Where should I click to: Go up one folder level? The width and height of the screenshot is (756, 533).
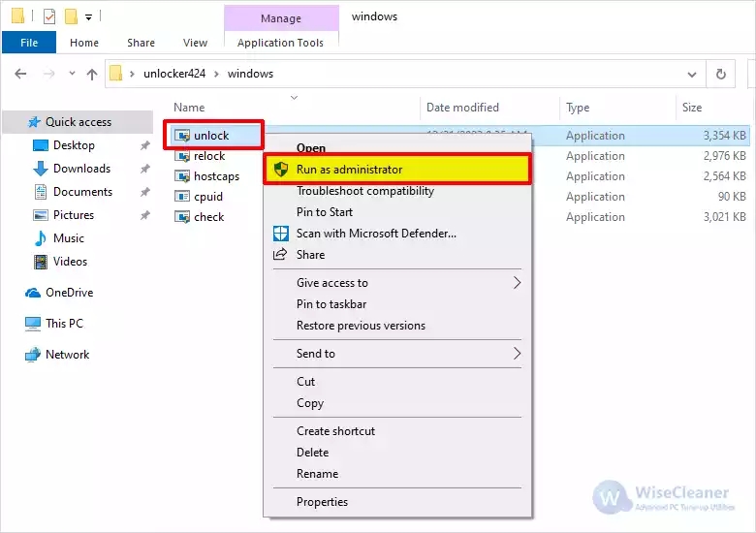(x=92, y=74)
